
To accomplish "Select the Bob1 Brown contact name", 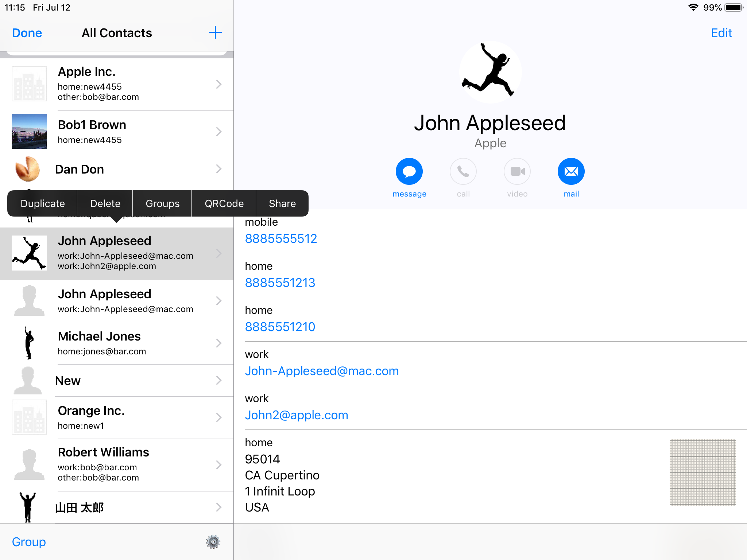I will click(x=92, y=125).
